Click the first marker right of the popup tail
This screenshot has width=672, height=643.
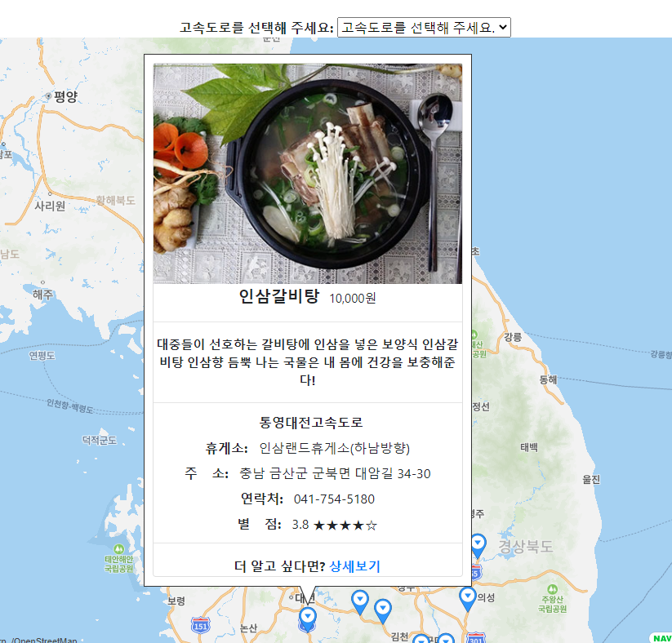[x=360, y=602]
